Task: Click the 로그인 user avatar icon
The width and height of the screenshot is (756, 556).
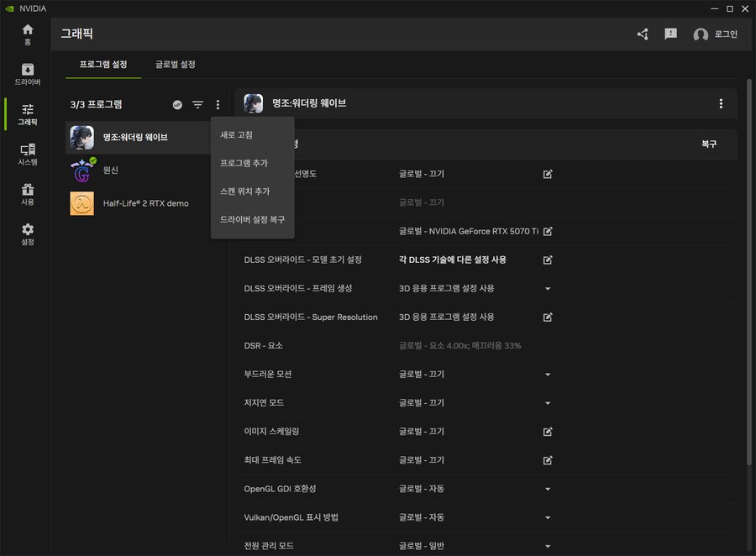Action: [701, 34]
